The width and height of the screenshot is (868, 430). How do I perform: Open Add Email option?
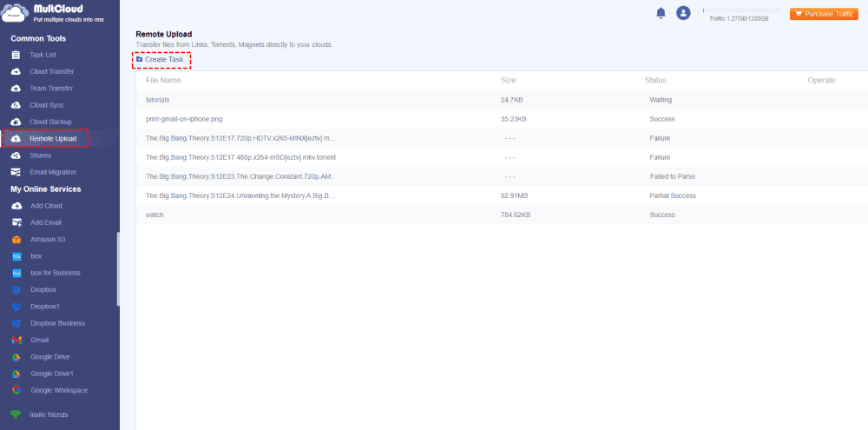coord(46,222)
